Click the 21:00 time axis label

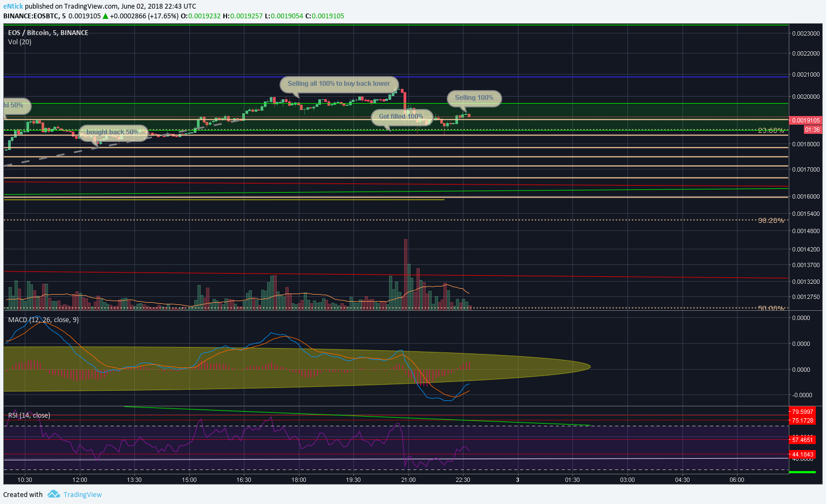point(408,480)
